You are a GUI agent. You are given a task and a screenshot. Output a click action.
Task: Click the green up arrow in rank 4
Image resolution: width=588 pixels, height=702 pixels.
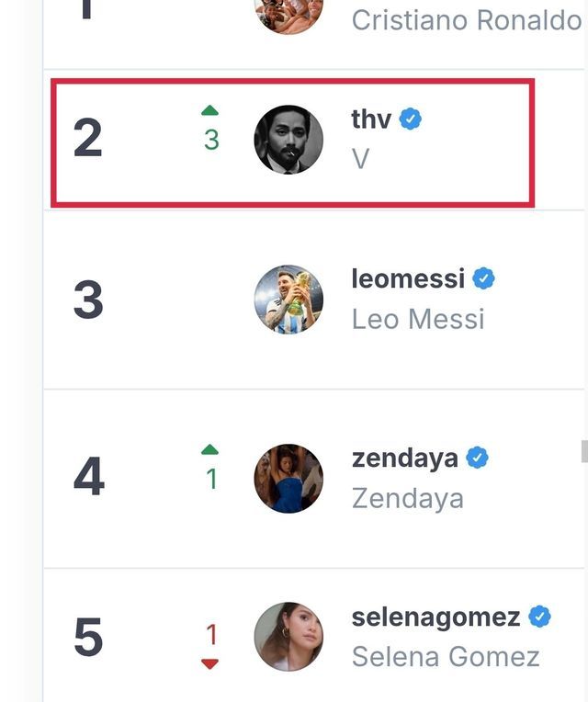(210, 450)
